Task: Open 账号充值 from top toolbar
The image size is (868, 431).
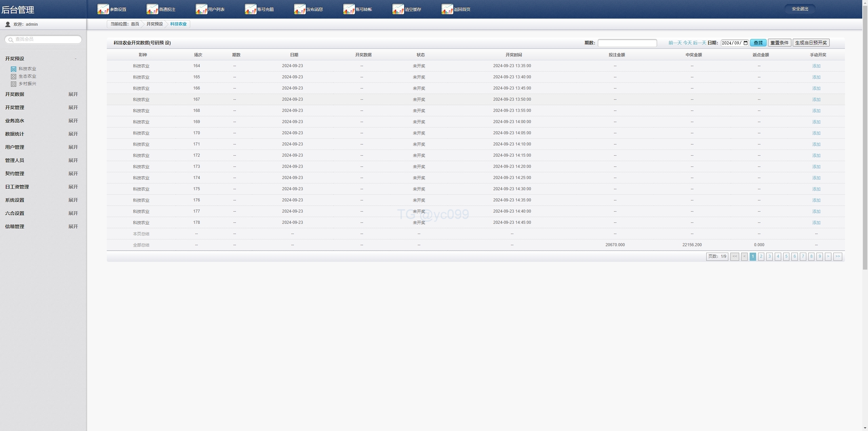Action: [251, 9]
